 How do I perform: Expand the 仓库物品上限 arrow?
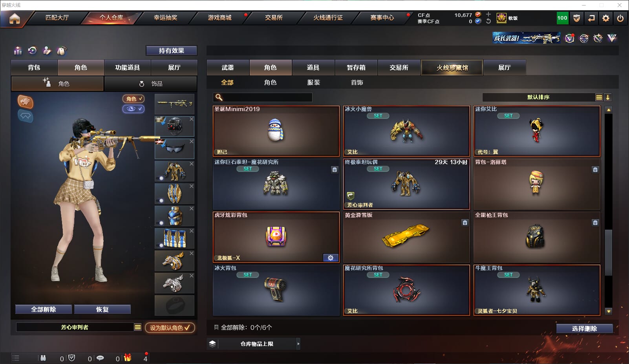(298, 344)
